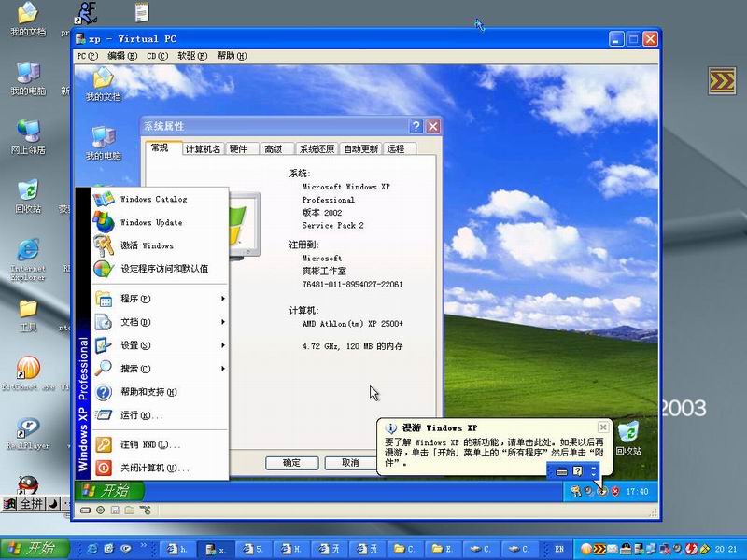
Task: Click the network adapter icon in Virtual PC status bar
Action: pos(146,511)
